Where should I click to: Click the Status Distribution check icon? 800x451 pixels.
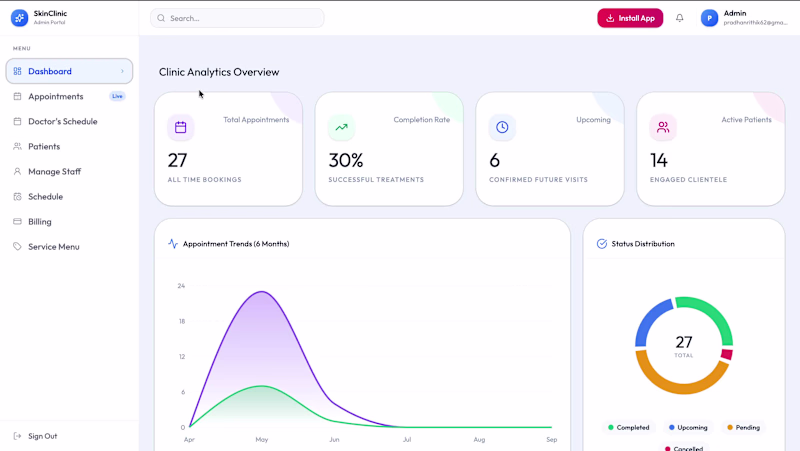tap(602, 243)
